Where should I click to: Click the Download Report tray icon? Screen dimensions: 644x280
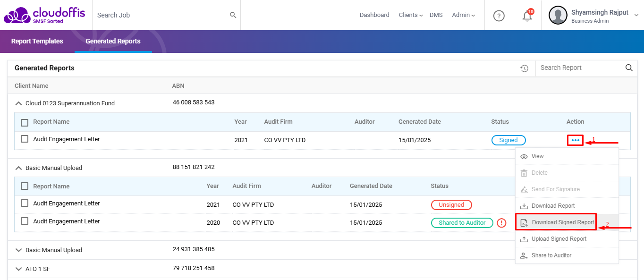point(524,206)
